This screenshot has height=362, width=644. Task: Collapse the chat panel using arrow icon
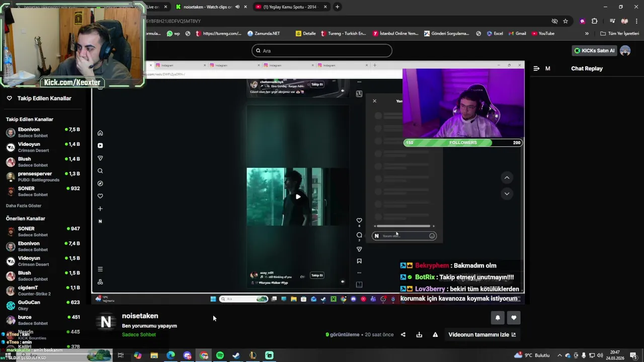point(536,68)
